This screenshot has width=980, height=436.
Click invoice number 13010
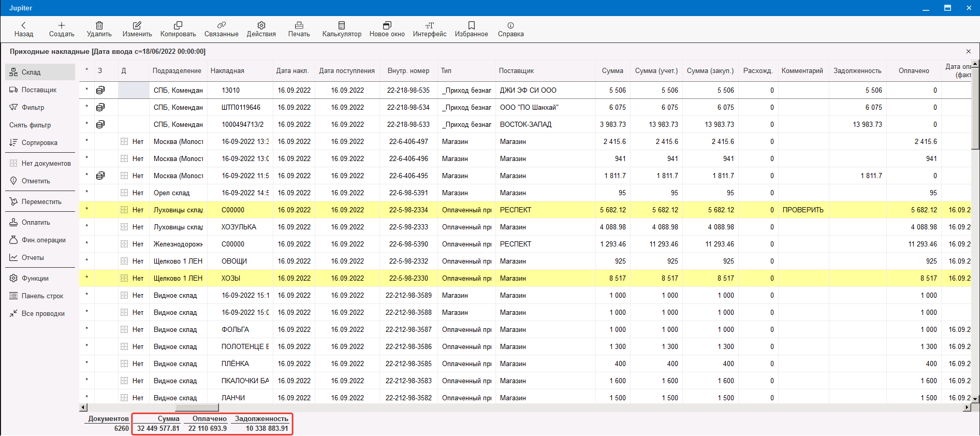point(231,90)
